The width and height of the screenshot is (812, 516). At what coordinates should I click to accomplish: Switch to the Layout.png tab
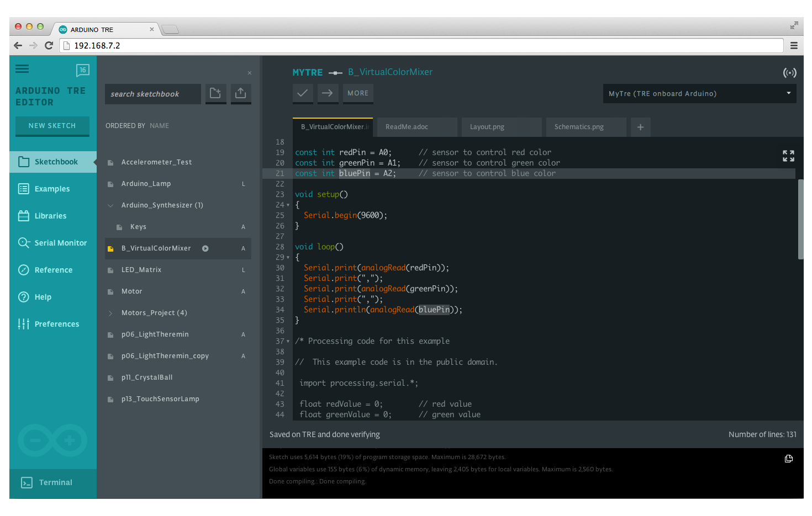point(502,127)
